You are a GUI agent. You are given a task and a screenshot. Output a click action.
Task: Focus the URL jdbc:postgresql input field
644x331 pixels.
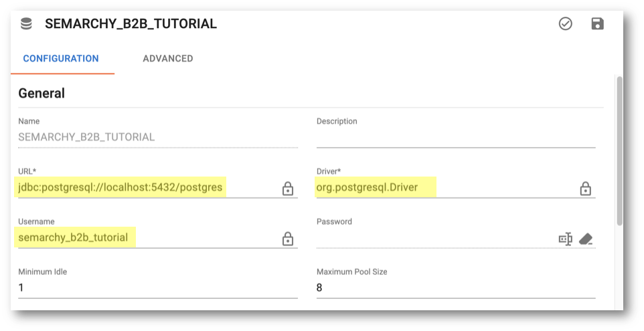tap(148, 187)
